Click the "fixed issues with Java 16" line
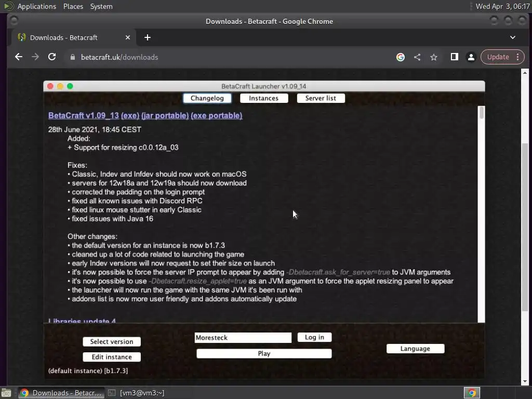 point(112,219)
